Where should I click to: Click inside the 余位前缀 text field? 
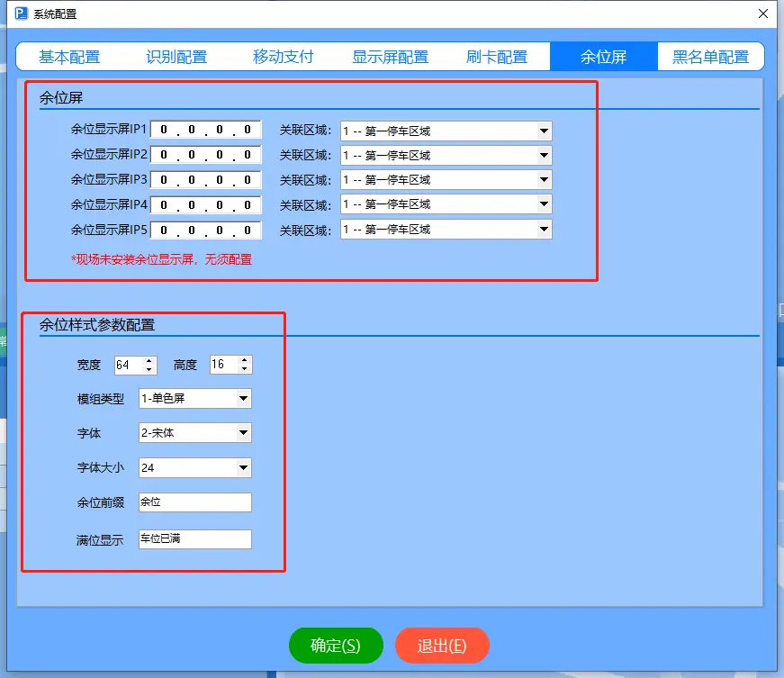click(x=194, y=502)
